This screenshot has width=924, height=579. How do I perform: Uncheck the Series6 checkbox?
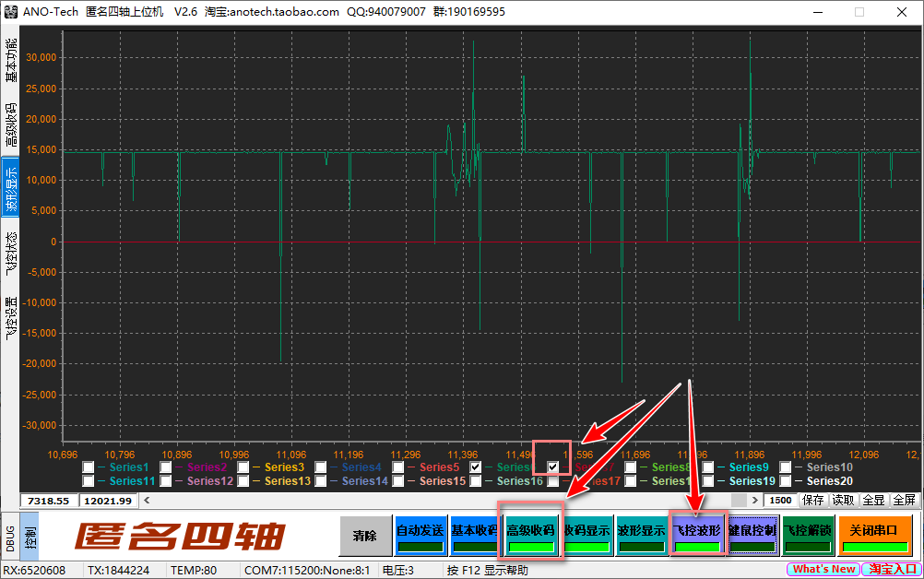click(x=475, y=467)
